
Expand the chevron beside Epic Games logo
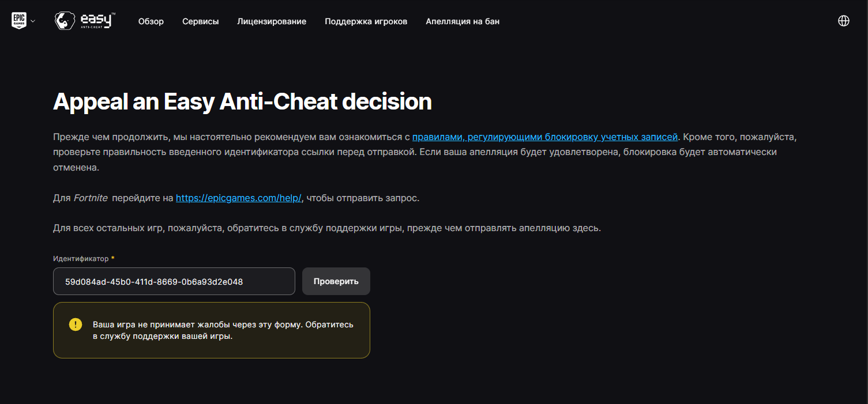[x=33, y=21]
